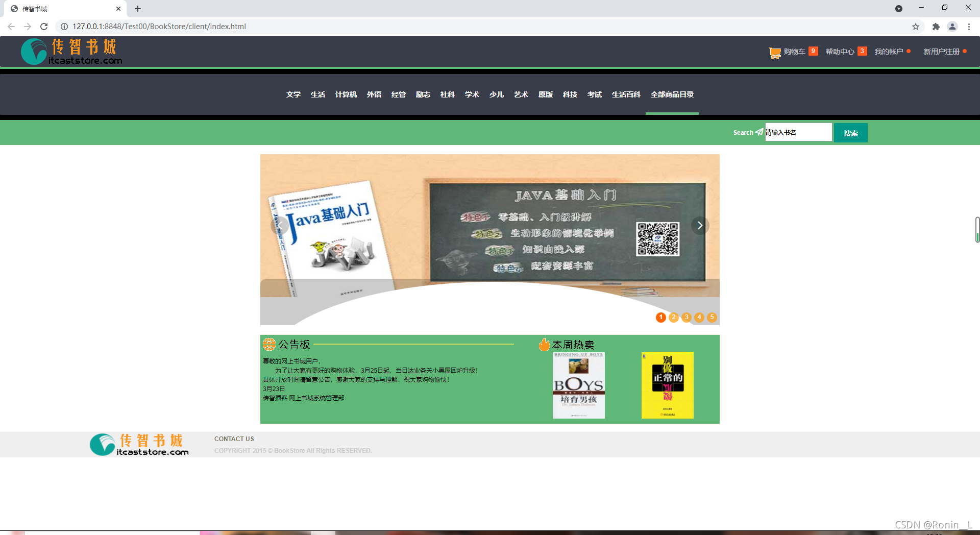Select the 生活 category
Viewport: 980px width, 535px height.
coord(318,94)
